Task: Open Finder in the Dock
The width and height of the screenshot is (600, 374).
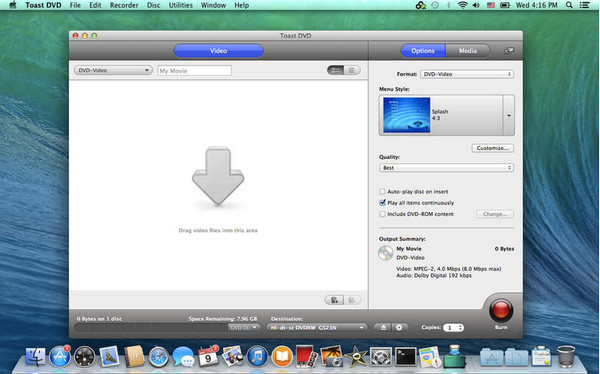Action: (35, 357)
